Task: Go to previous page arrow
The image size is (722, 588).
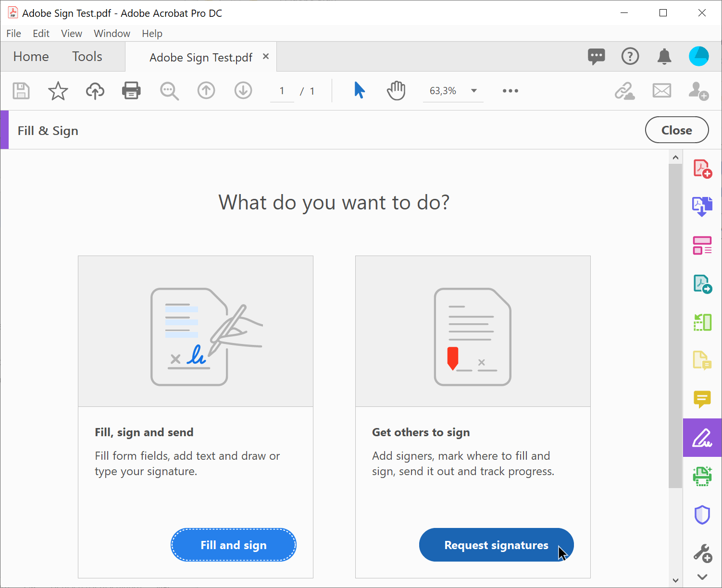Action: (x=206, y=91)
